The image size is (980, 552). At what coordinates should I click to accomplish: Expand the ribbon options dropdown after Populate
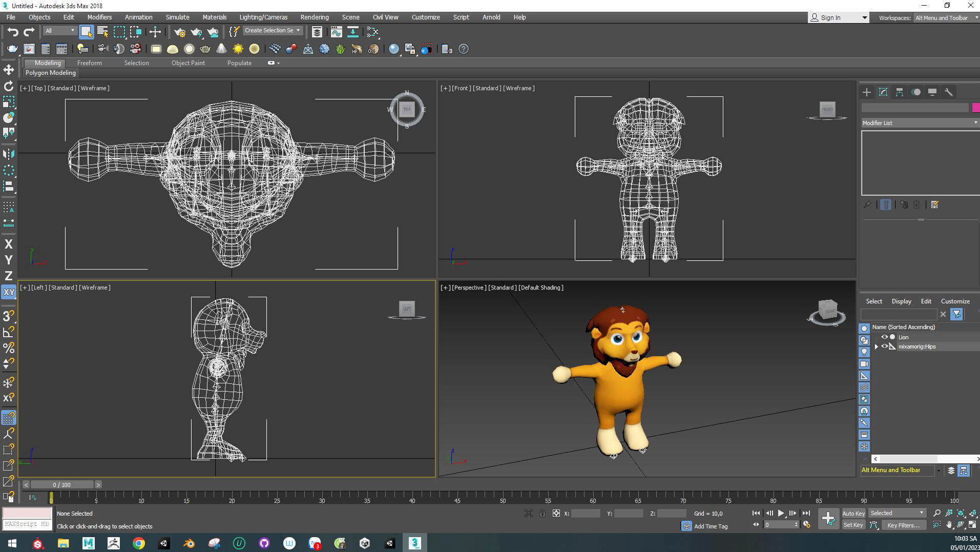tap(274, 63)
